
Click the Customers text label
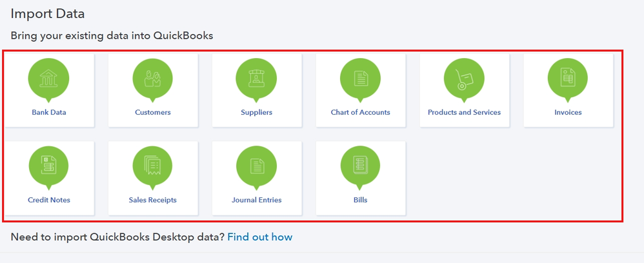pyautogui.click(x=153, y=112)
